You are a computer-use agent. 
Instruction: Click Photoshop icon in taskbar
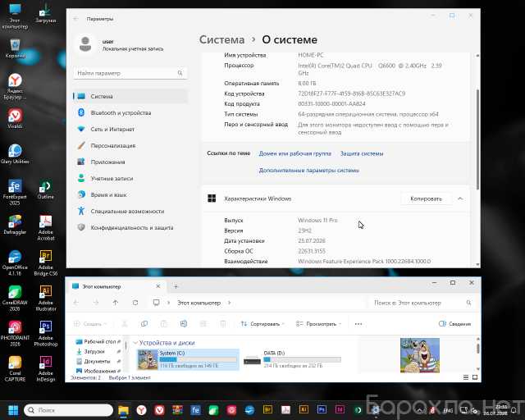(x=322, y=409)
